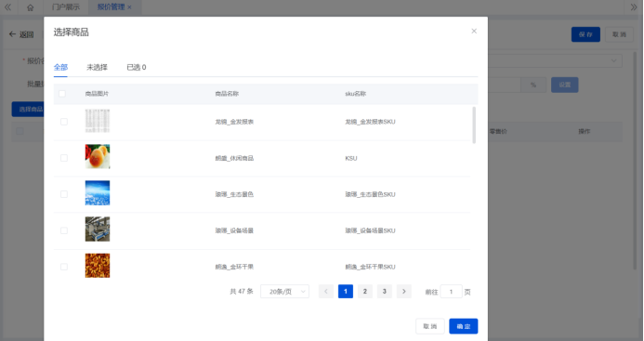Image resolution: width=644 pixels, height=341 pixels.
Task: Click the dialog product list scrollbar
Action: point(474,125)
